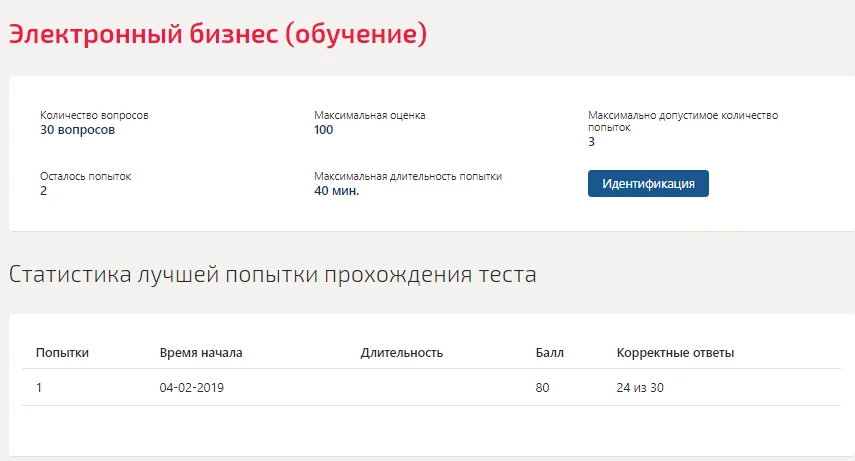
Task: Click the Длительность column header
Action: (401, 353)
